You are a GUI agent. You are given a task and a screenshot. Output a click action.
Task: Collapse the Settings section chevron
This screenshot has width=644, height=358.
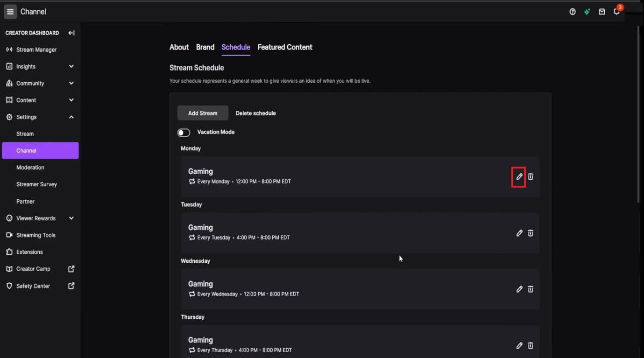71,117
